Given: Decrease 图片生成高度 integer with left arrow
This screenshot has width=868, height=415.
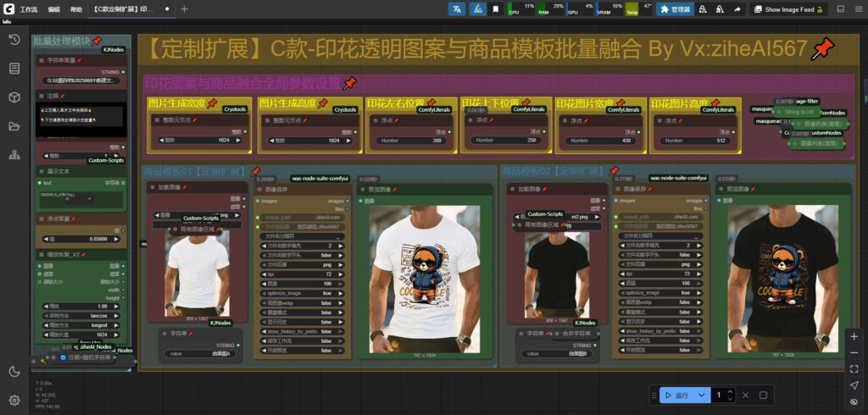Looking at the screenshot, I should point(272,141).
